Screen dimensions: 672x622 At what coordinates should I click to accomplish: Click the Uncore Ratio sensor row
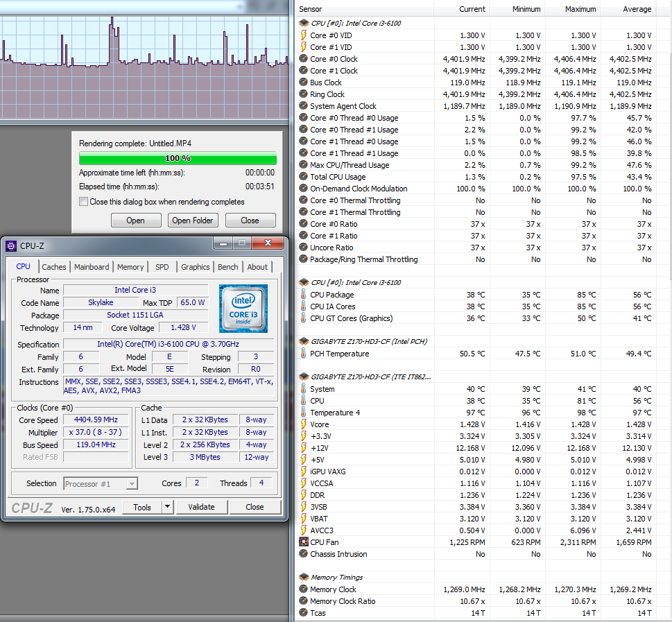(476, 248)
